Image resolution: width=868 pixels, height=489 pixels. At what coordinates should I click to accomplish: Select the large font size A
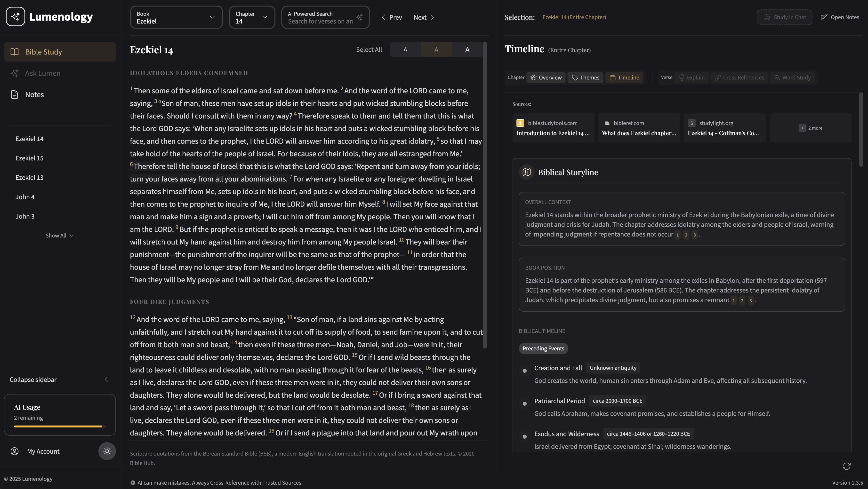467,49
